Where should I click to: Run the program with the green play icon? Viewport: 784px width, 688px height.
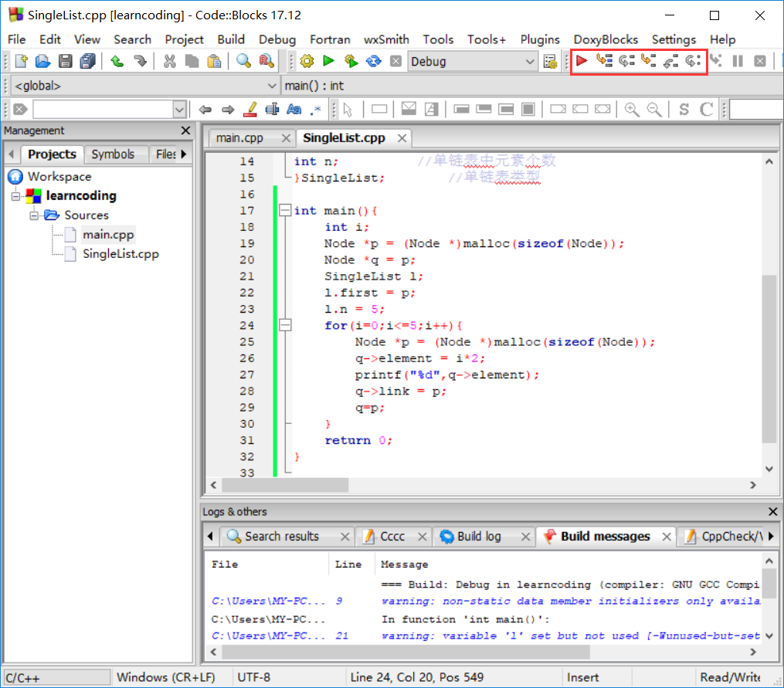point(328,61)
